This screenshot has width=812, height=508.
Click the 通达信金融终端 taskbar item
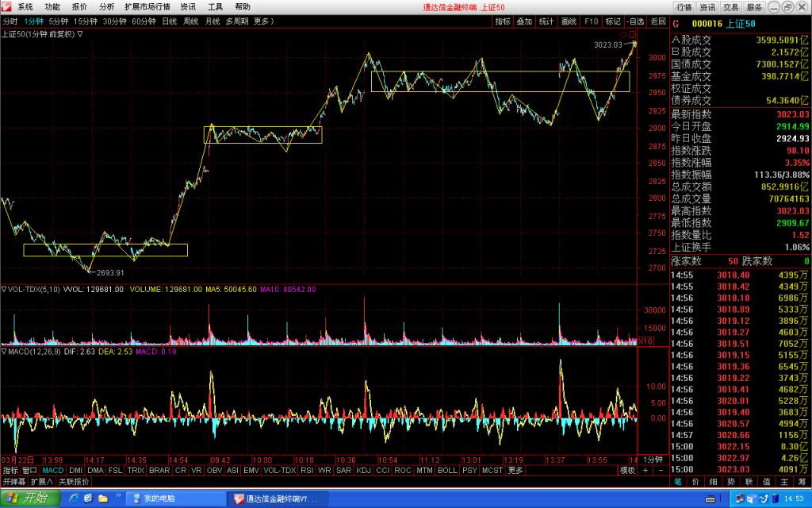278,498
